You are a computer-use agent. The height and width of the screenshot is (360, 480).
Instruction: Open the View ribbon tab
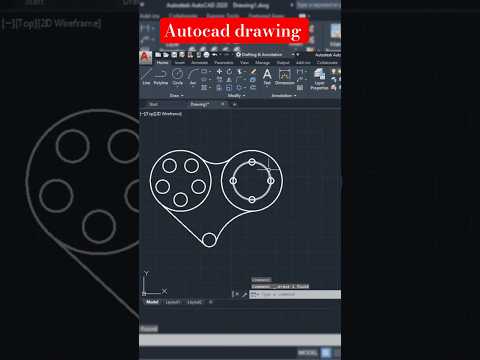pos(244,63)
